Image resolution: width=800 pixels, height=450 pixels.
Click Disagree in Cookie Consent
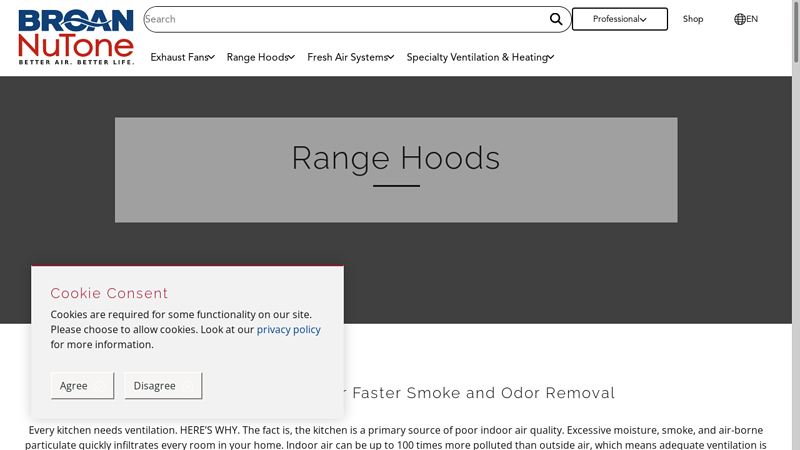[163, 386]
